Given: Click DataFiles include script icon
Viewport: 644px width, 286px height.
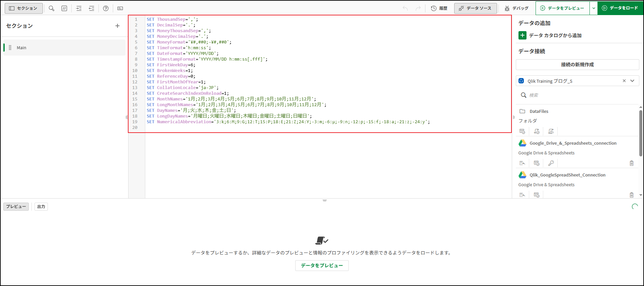Looking at the screenshot, I should tap(551, 131).
